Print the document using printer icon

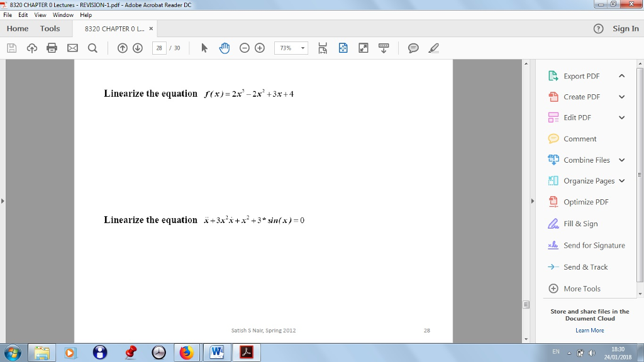(x=52, y=48)
